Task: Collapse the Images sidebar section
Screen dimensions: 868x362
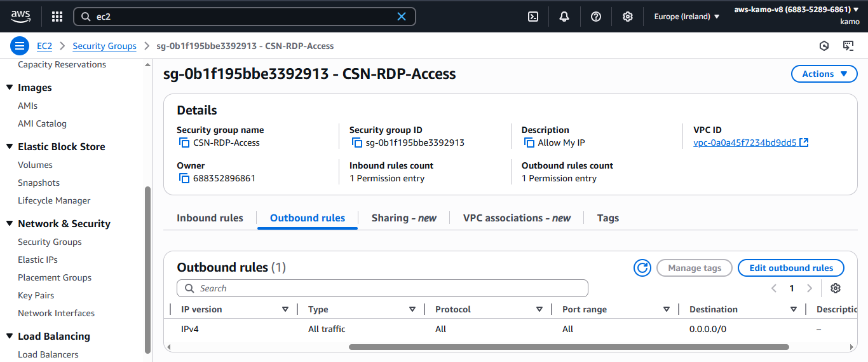Action: (x=10, y=88)
